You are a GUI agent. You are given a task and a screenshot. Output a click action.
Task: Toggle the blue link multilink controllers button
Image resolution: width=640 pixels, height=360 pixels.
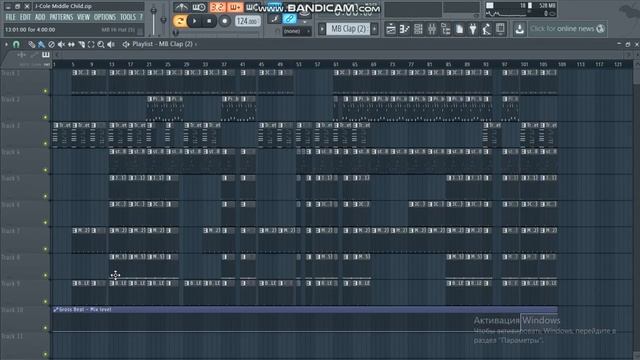point(289,19)
